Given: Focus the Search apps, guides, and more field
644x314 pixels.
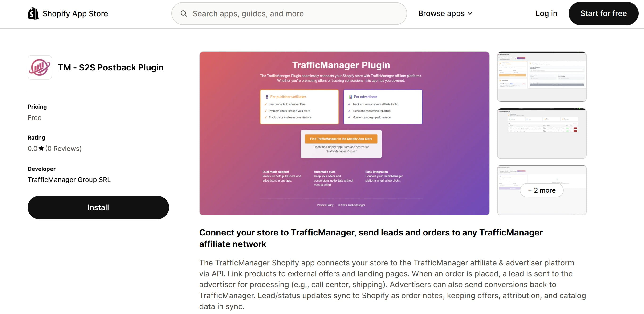Looking at the screenshot, I should pyautogui.click(x=289, y=13).
